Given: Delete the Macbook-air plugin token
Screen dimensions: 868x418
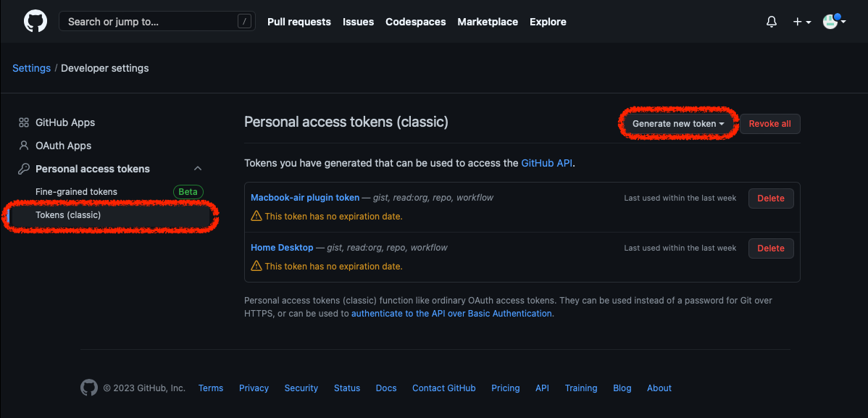Looking at the screenshot, I should point(771,198).
